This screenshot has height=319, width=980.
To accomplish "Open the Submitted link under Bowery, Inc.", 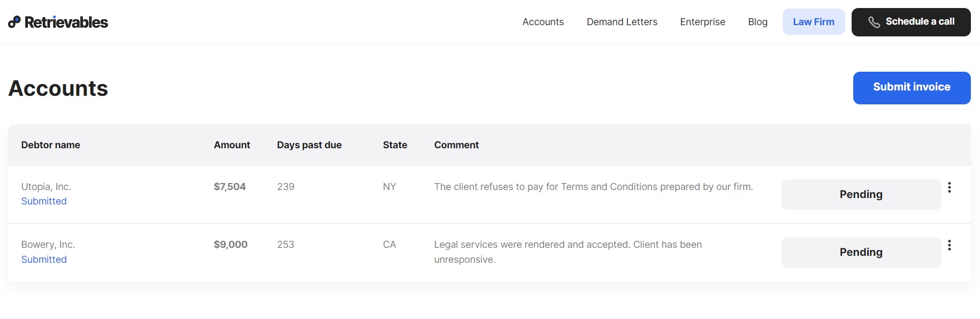I will [44, 260].
